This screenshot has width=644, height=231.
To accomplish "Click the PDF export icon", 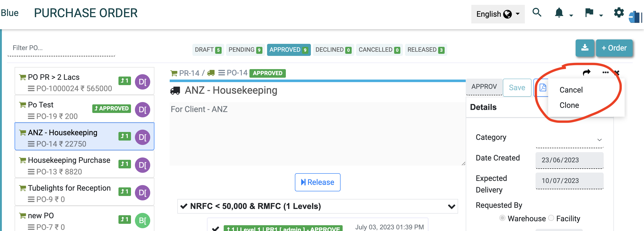I will click(542, 87).
